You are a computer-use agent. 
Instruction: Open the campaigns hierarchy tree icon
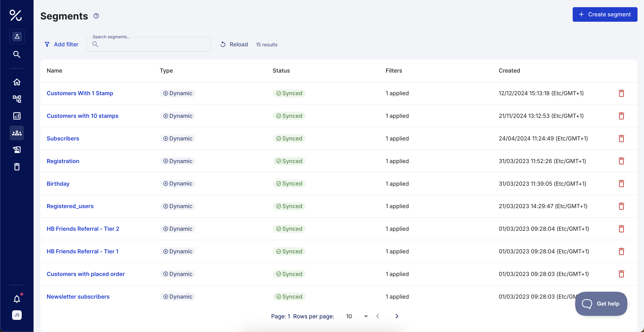[x=17, y=99]
